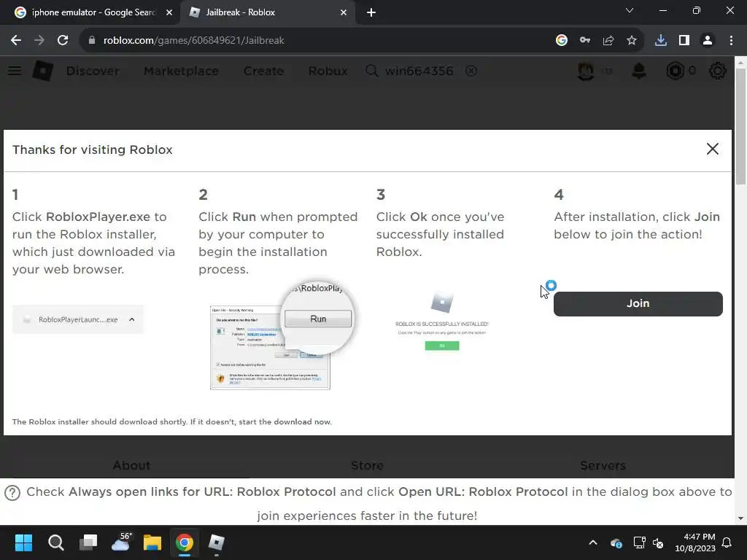Share this page from the address bar
The image size is (747, 560).
(x=608, y=41)
